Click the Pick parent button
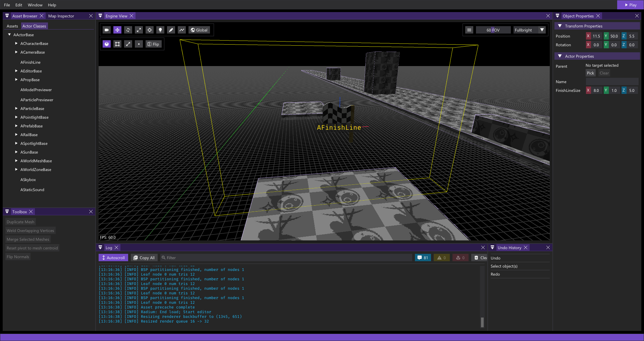 pyautogui.click(x=590, y=73)
